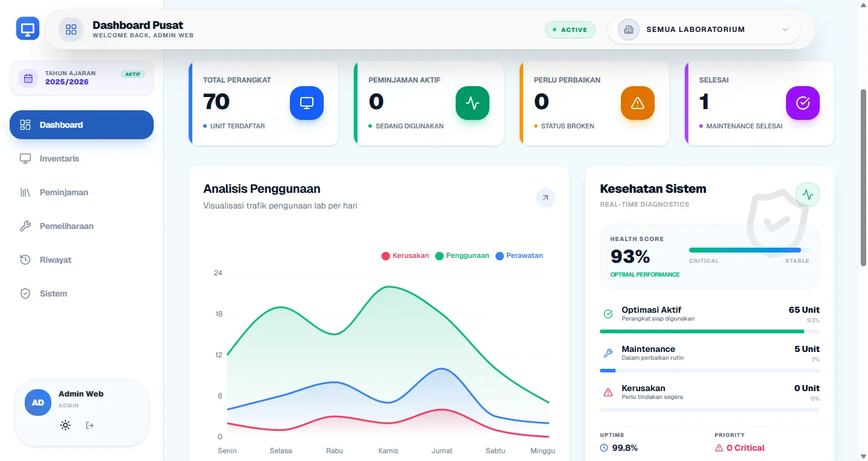Click the Health Score progress bar
The height and width of the screenshot is (461, 868).
pos(749,250)
